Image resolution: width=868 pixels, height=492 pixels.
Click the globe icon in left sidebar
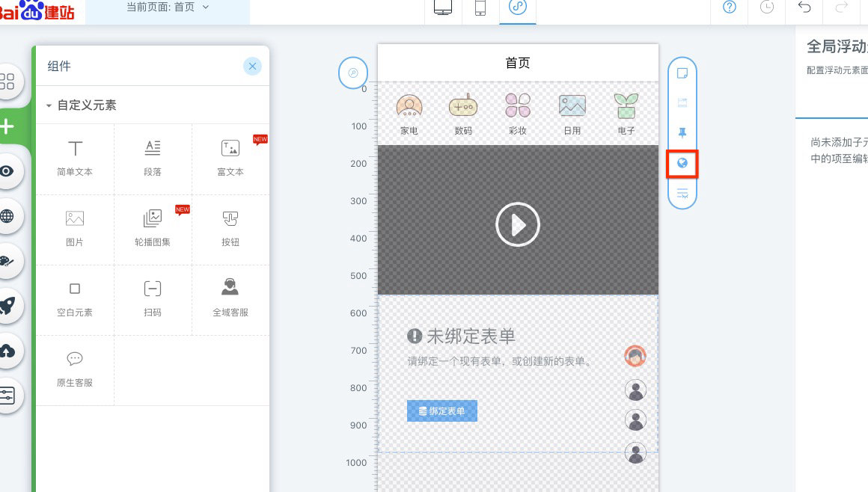tap(8, 216)
